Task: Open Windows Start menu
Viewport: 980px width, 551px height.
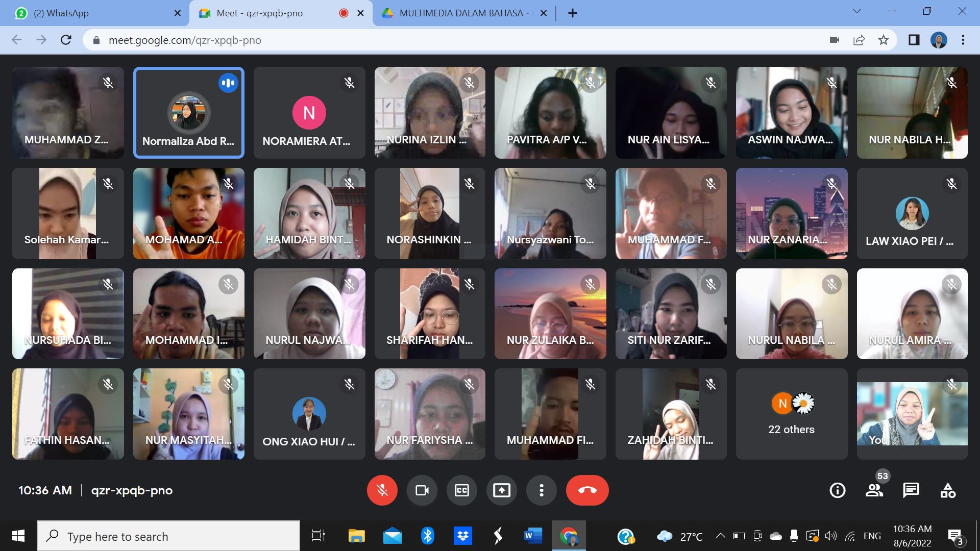Action: [x=18, y=536]
